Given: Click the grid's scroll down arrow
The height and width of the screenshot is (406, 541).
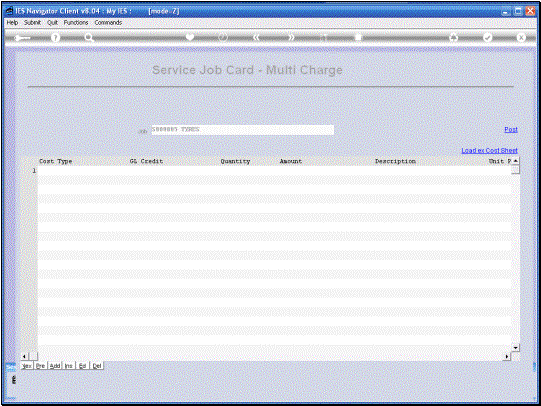Looking at the screenshot, I should 515,348.
